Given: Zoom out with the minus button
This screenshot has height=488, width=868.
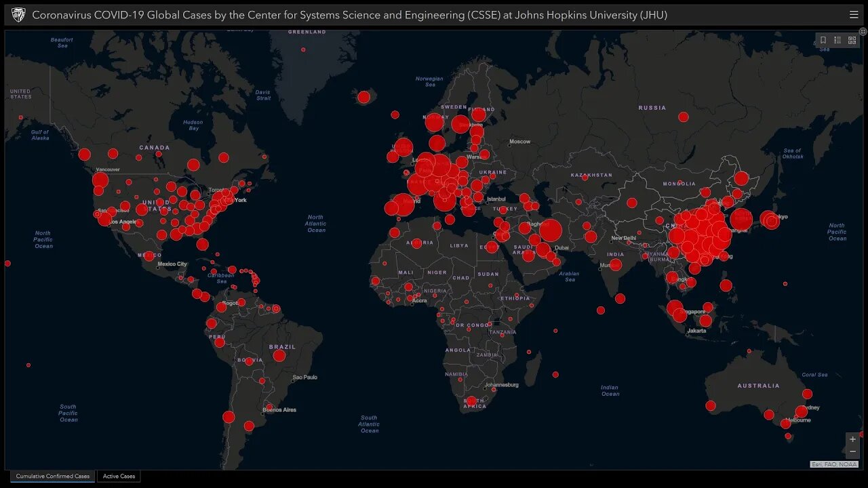Looking at the screenshot, I should [x=852, y=451].
